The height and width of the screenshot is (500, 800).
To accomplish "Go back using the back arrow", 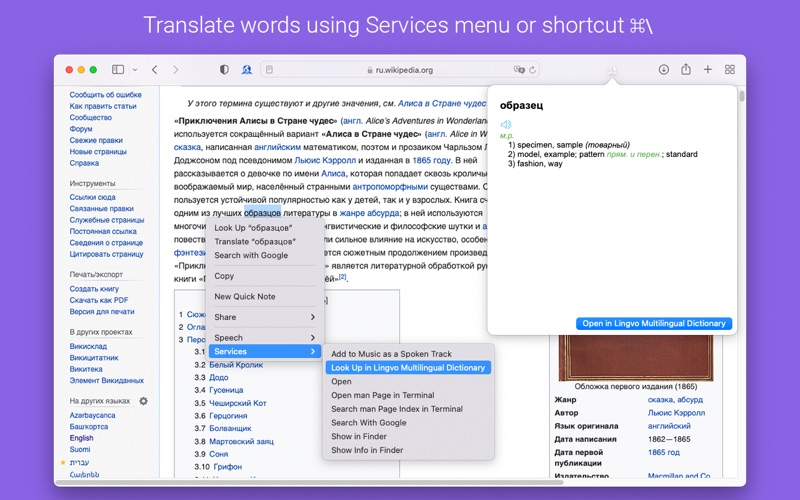I will (x=155, y=69).
